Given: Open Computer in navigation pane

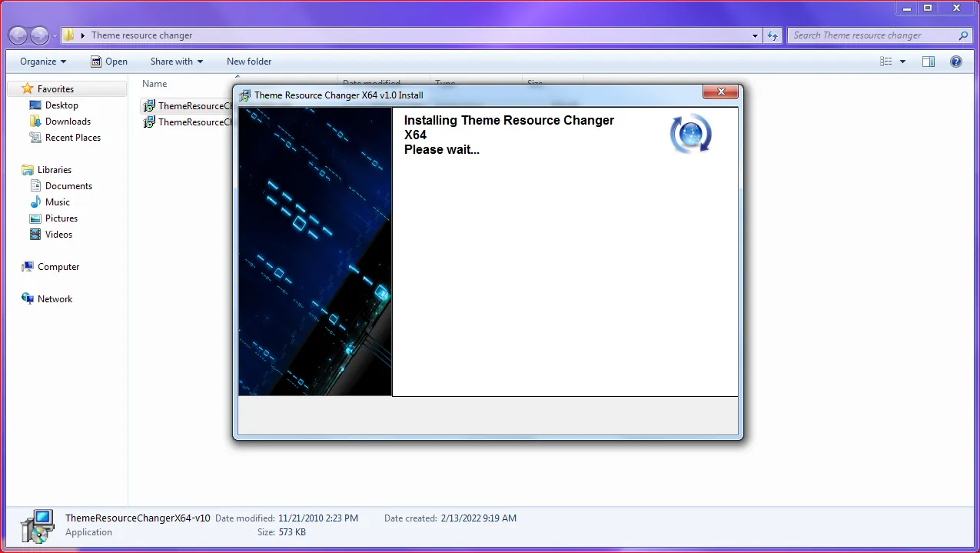Looking at the screenshot, I should click(x=58, y=267).
